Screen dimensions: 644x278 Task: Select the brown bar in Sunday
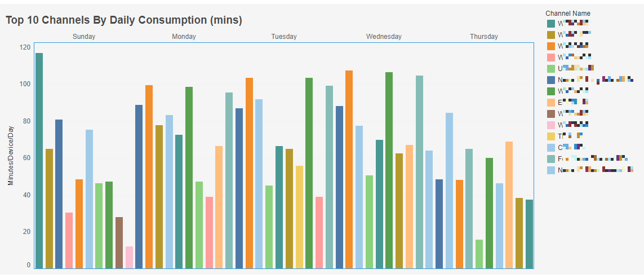point(119,242)
